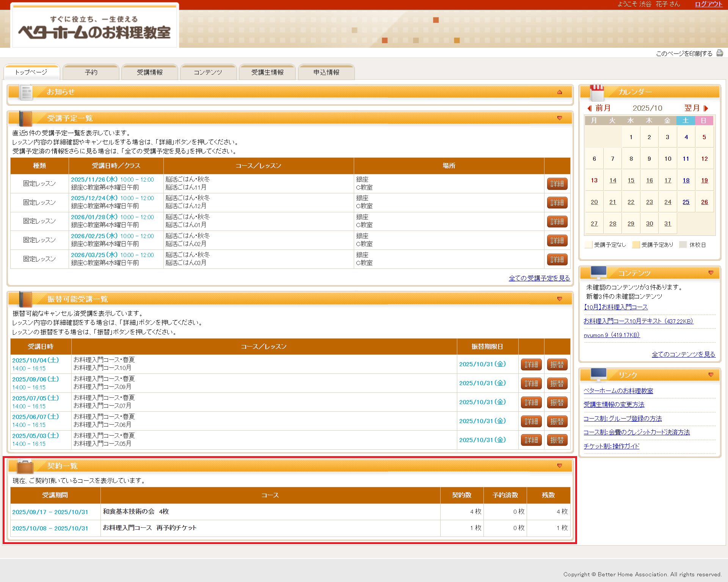This screenshot has height=582, width=728.
Task: Open link 全ての受講予定を見る
Action: tap(539, 278)
